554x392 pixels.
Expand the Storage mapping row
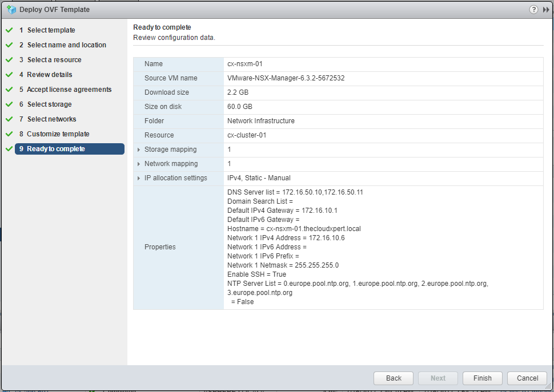(x=139, y=150)
